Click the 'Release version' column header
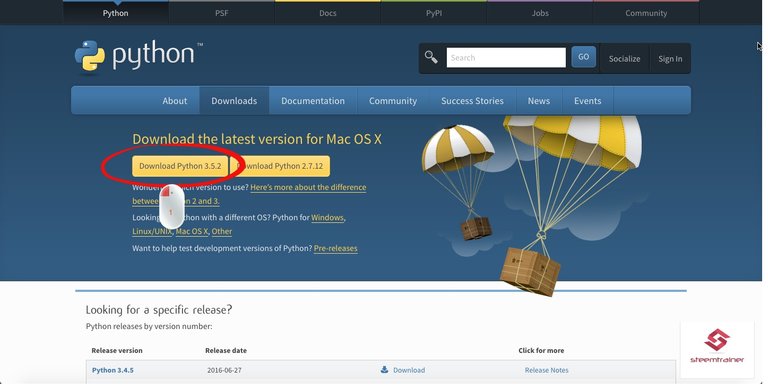The width and height of the screenshot is (768, 385). 117,351
